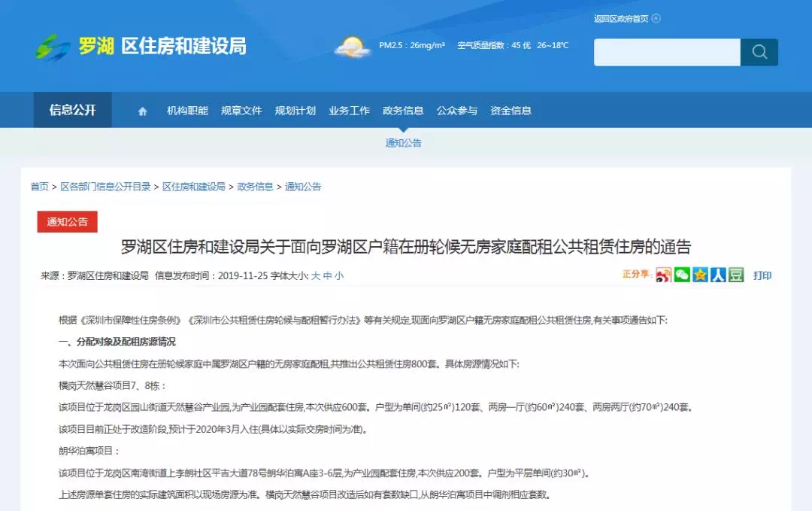The width and height of the screenshot is (812, 511).
Task: Click the red 通知公告 label button
Action: click(68, 222)
